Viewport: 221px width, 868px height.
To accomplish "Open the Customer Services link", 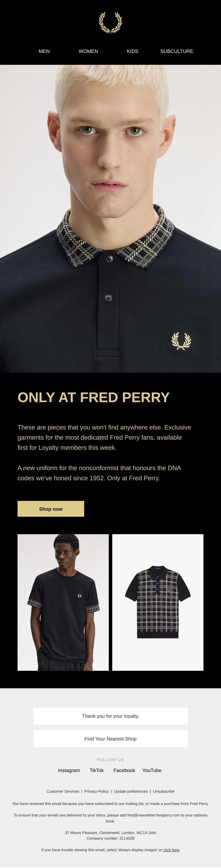I will click(63, 791).
